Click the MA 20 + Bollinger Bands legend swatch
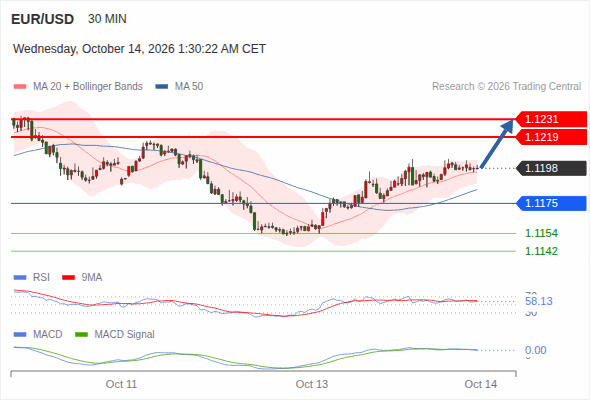Viewport: 590px width, 400px height. 20,87
